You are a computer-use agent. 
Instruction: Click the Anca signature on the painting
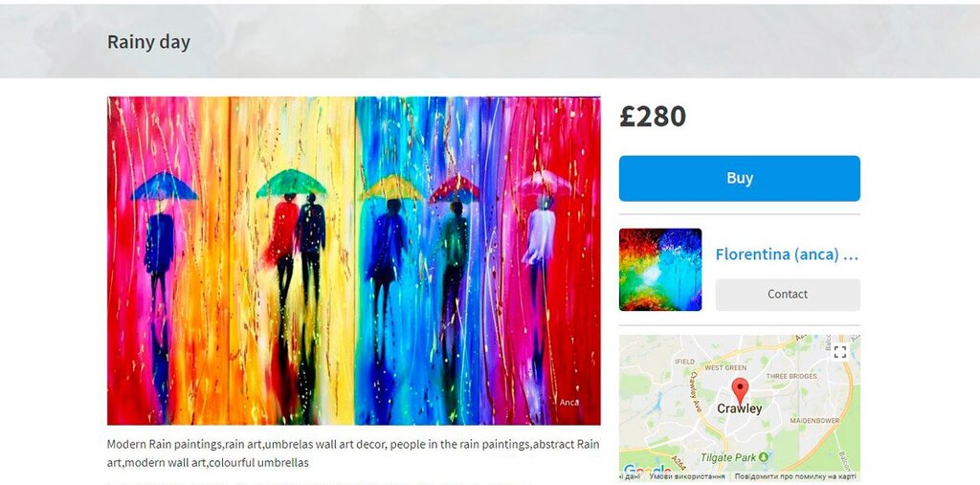(x=568, y=403)
